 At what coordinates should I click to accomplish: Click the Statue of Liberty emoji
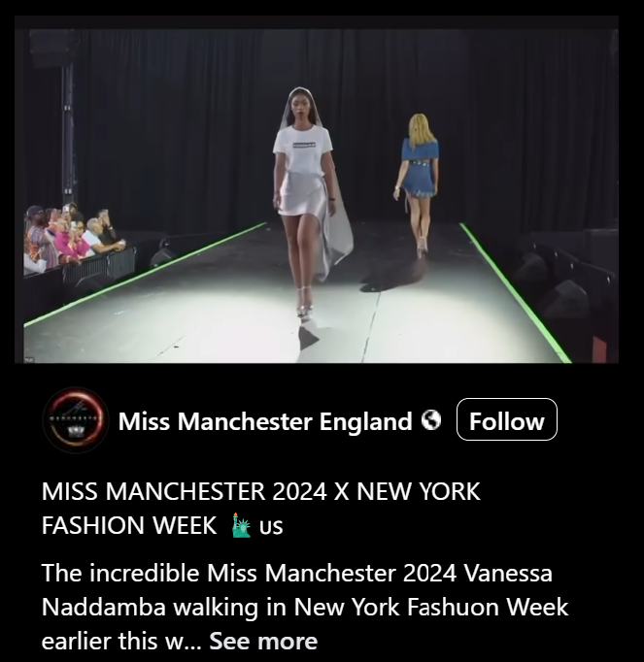[x=241, y=525]
